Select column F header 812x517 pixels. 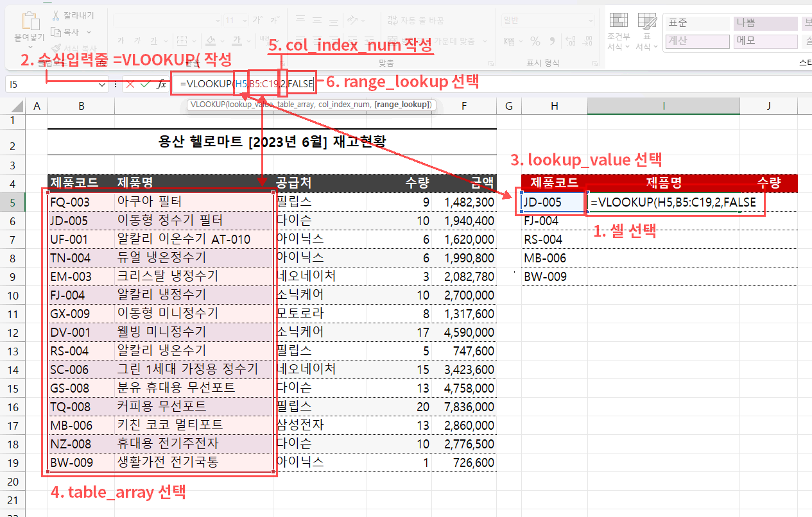(x=463, y=106)
